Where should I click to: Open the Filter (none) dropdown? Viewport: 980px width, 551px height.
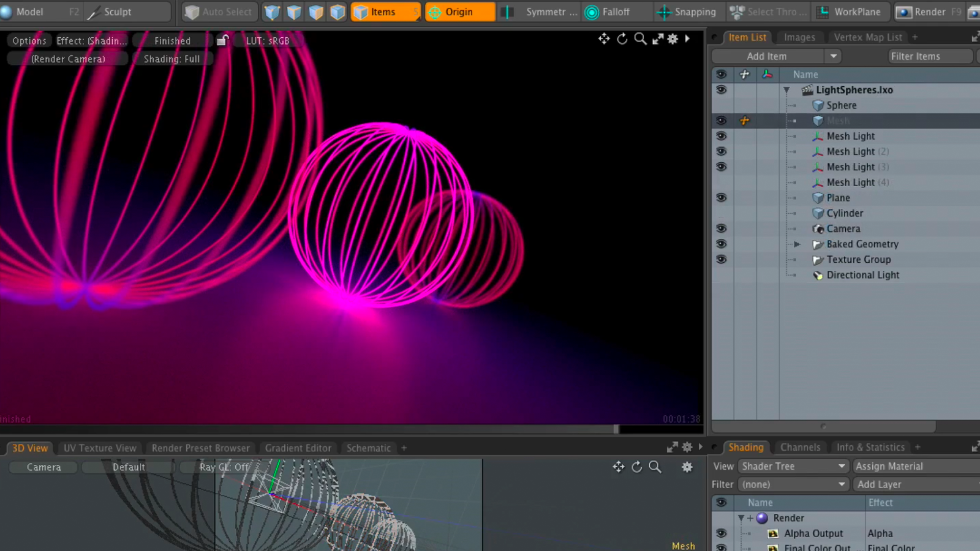[793, 484]
